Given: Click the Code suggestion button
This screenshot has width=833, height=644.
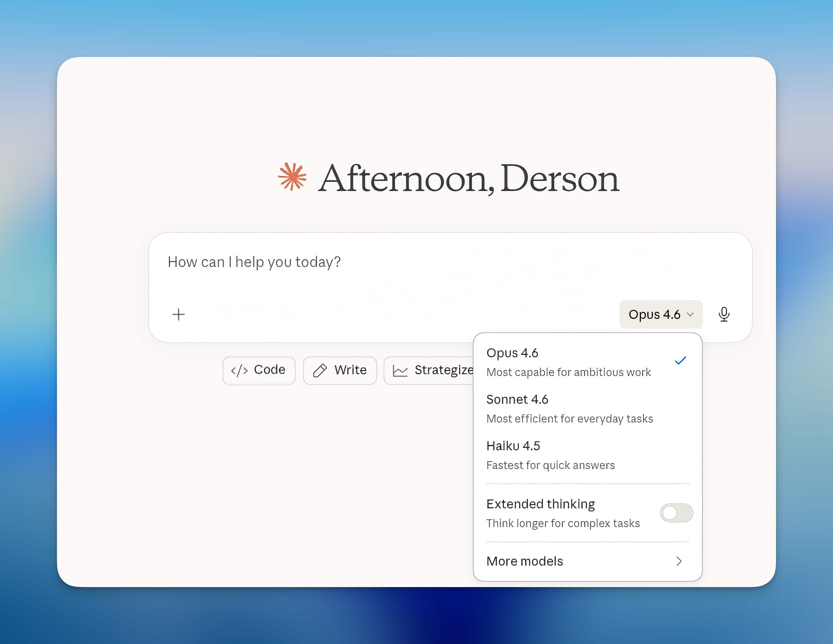Looking at the screenshot, I should (258, 370).
